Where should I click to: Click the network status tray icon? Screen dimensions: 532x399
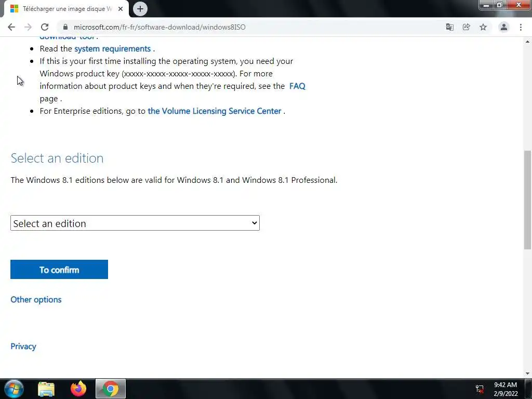point(480,389)
